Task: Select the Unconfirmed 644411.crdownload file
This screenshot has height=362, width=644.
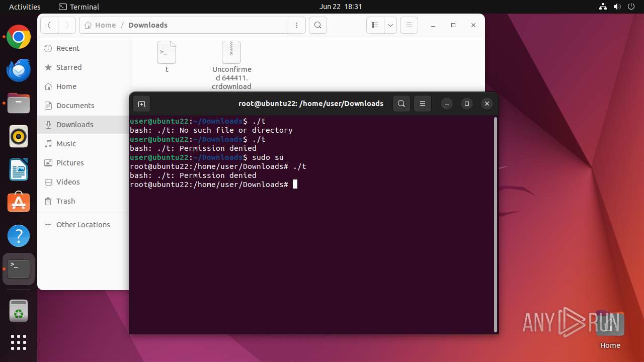Action: 231,65
